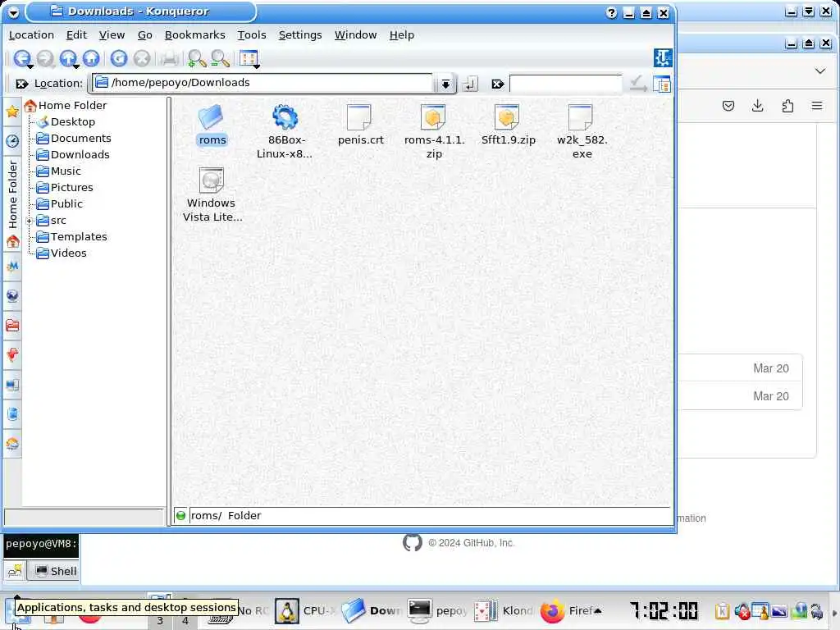
Task: Select Desktop in the folder tree
Action: 66,122
